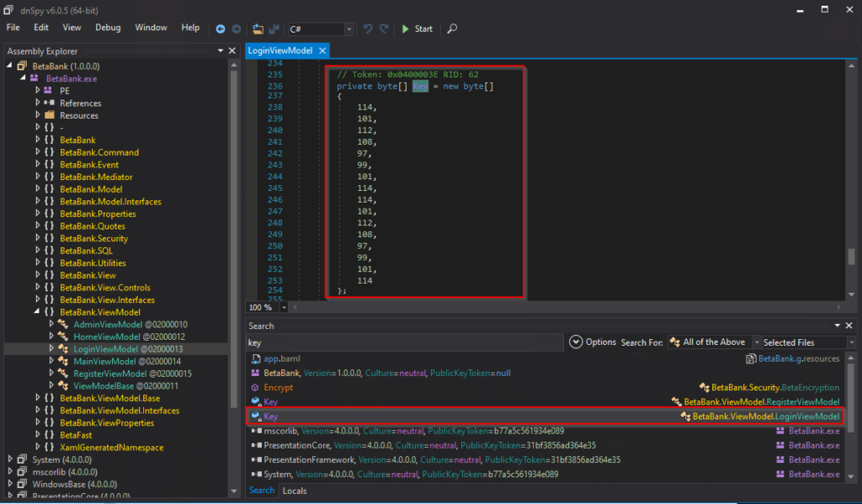
Task: Redo using the toolbar arrow
Action: pos(384,29)
